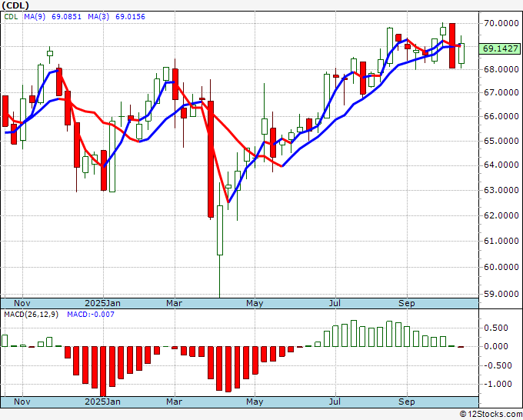
Task: Click the first green MACD bar at far left
Action: click(x=5, y=341)
